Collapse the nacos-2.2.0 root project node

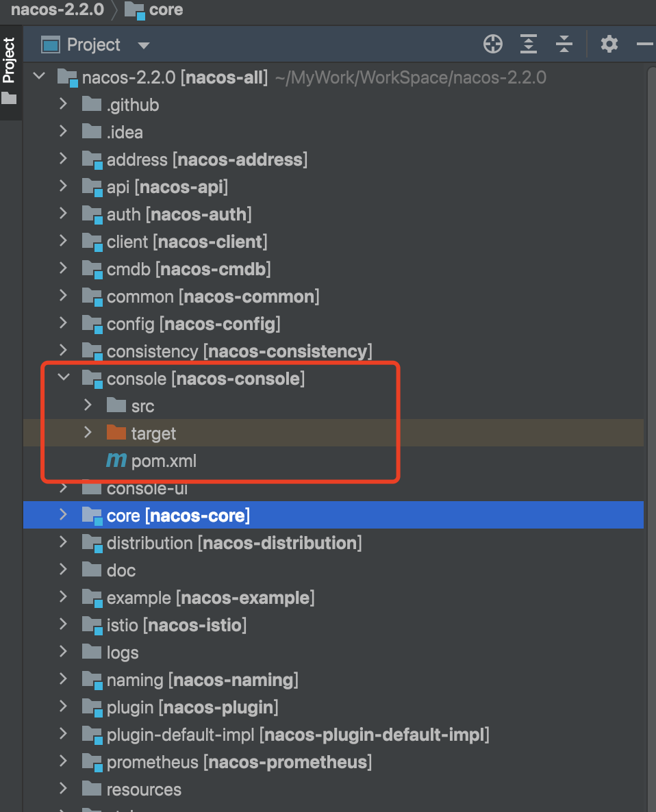[39, 76]
